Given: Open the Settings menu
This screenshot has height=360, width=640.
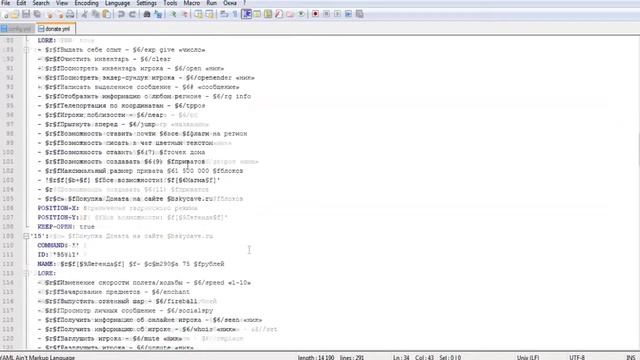Looking at the screenshot, I should point(147,3).
